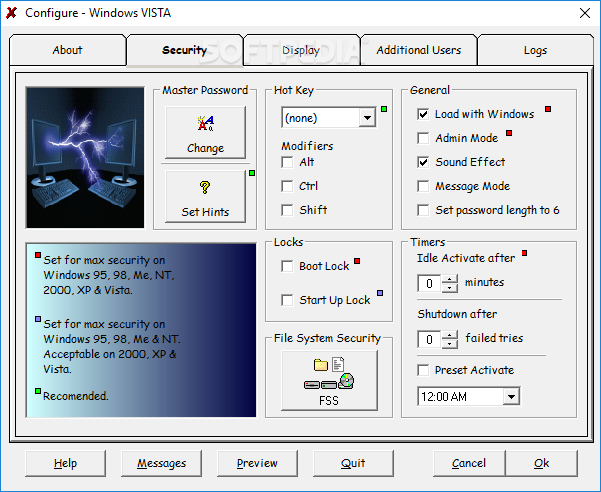Image resolution: width=601 pixels, height=492 pixels.
Task: Click red indicator beside Idle Activate after
Action: tap(524, 253)
